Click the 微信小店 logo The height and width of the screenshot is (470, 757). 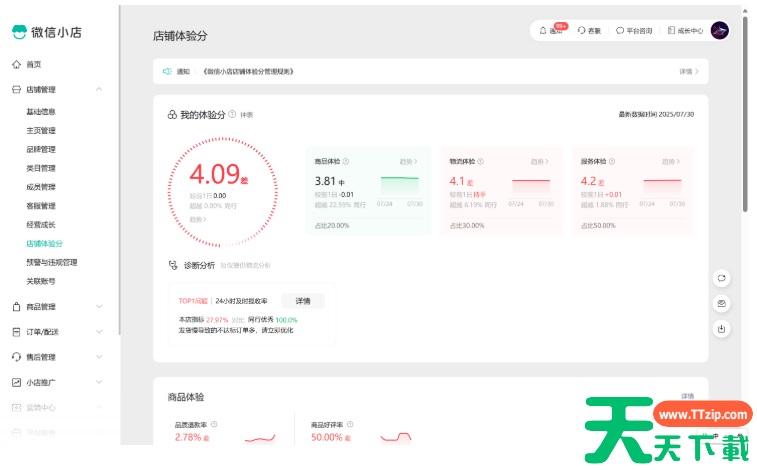[x=46, y=31]
